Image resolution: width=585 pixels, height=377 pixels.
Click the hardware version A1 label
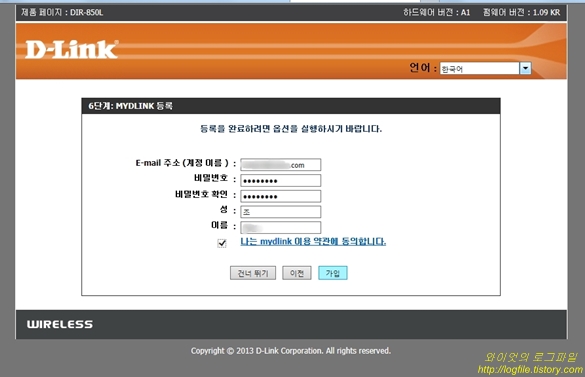(436, 12)
